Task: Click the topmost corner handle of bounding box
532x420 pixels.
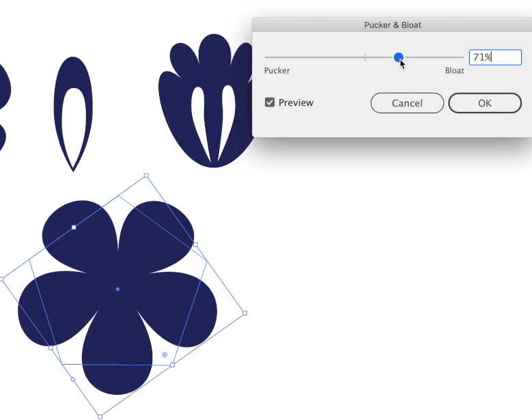Action: 146,176
